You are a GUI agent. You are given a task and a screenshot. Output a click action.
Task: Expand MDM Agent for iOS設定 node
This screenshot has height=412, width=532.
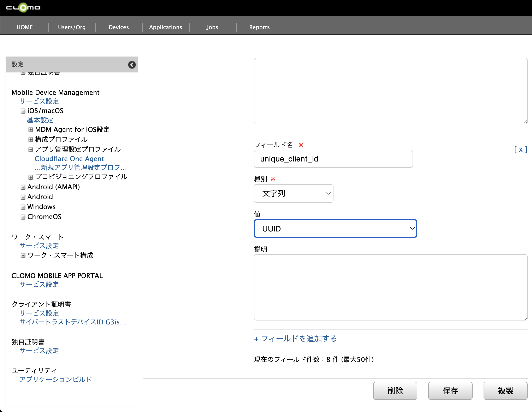(30, 130)
